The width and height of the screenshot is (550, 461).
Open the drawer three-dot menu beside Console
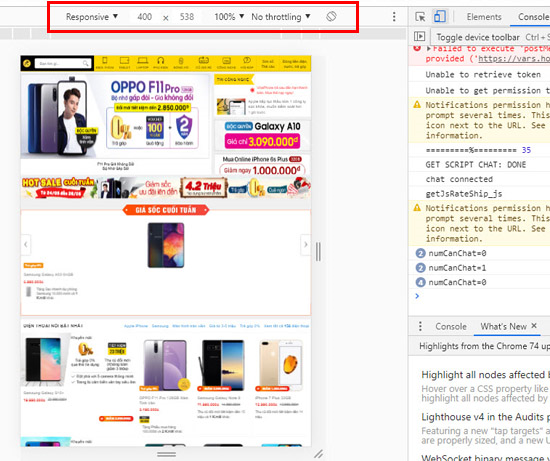pos(420,326)
